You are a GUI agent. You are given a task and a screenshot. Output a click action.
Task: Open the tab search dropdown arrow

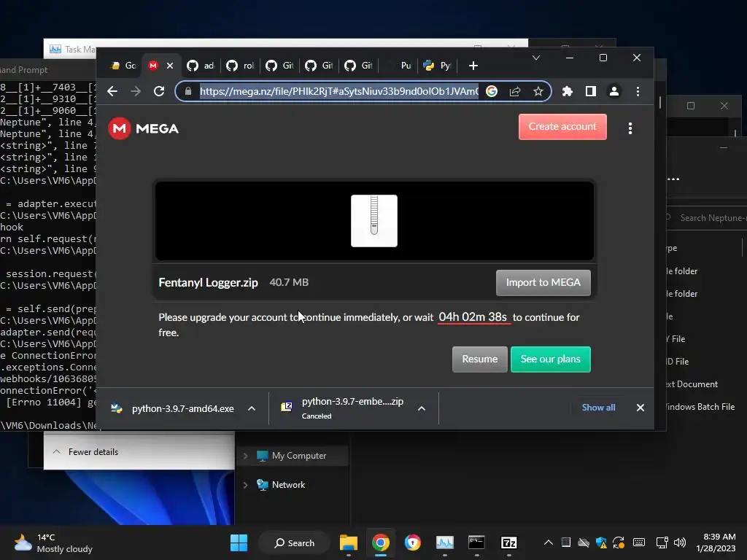click(536, 58)
